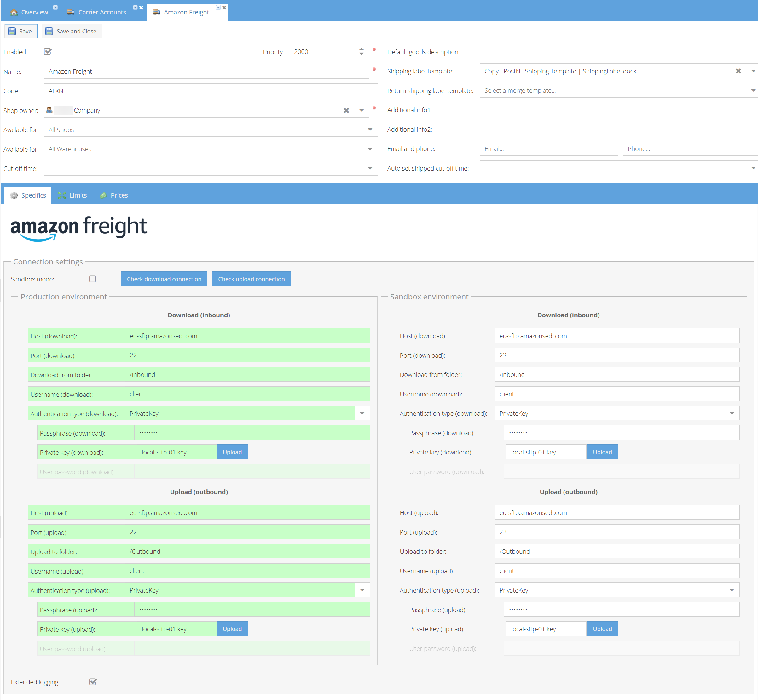The image size is (758, 700).
Task: Uncheck the Enabled checkbox
Action: (x=48, y=51)
